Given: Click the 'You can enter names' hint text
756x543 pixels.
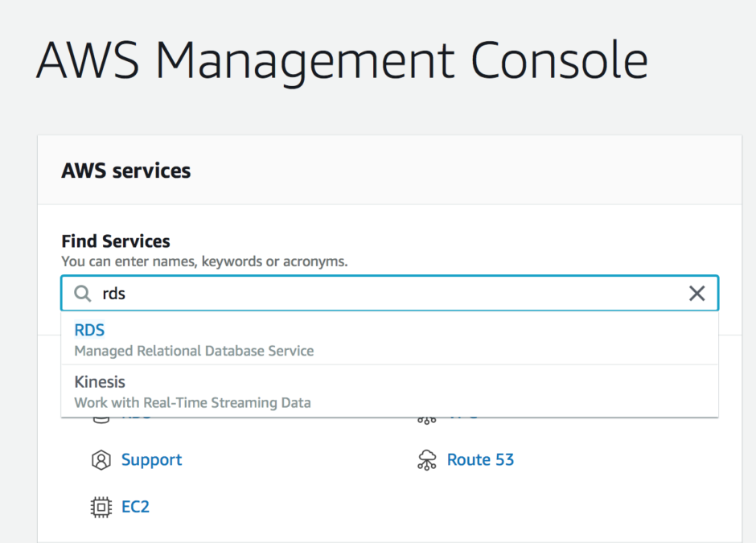Looking at the screenshot, I should pyautogui.click(x=204, y=261).
